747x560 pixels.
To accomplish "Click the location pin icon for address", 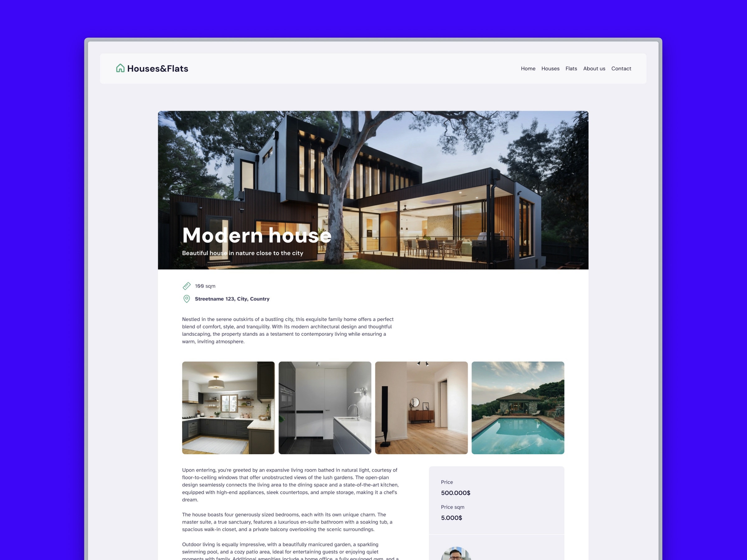I will 186,299.
